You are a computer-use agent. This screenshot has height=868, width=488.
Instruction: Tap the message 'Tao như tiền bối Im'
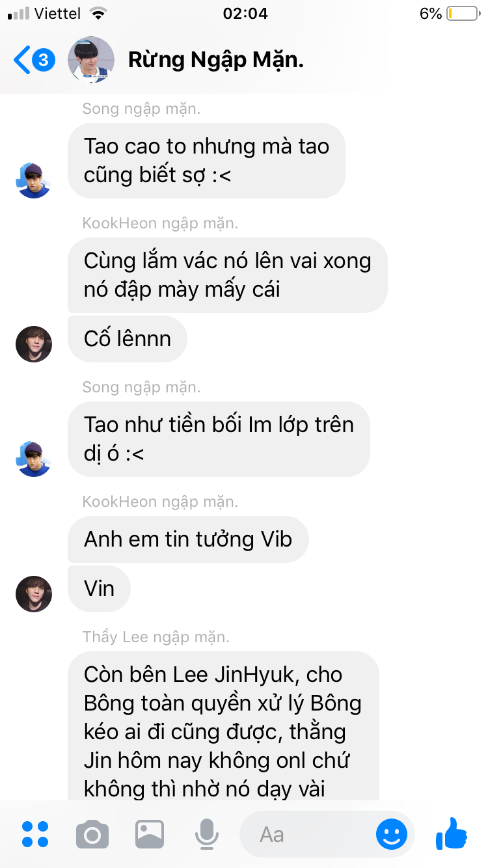click(219, 439)
